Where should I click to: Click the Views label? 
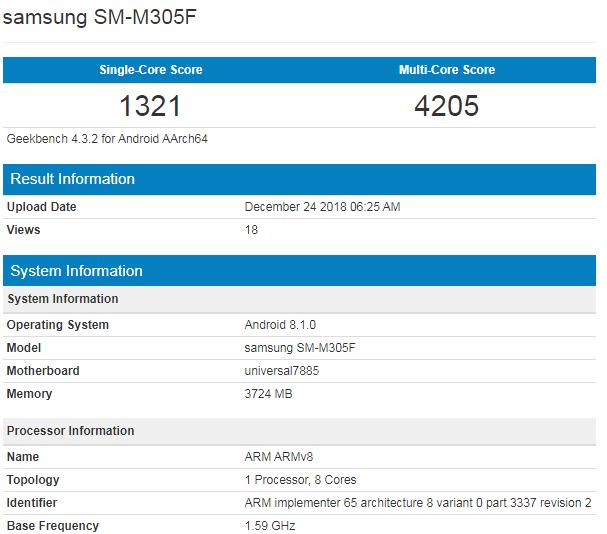24,230
